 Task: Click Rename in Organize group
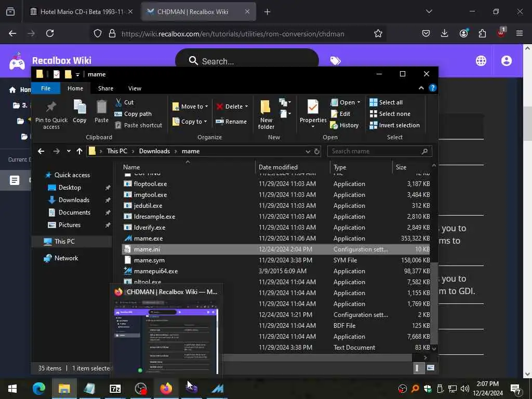[231, 122]
